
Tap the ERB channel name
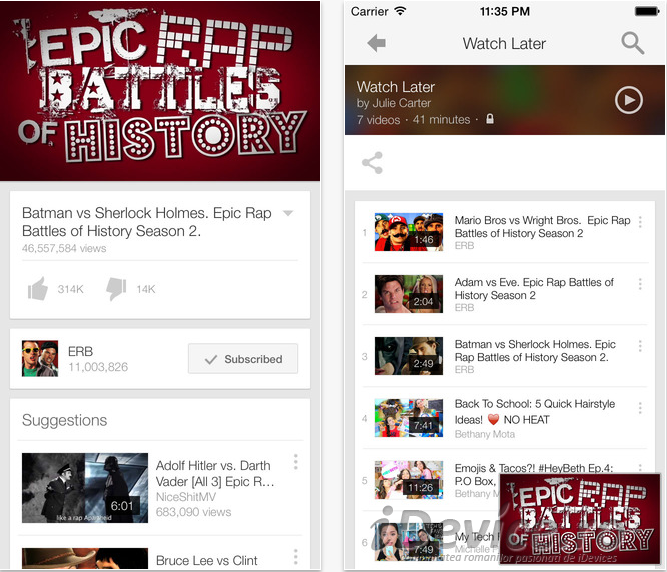coord(80,351)
